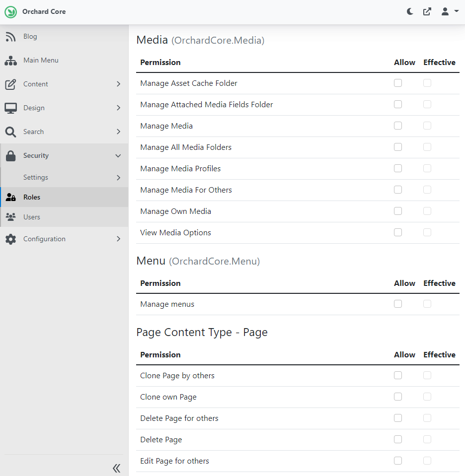Click the Security padlock icon
This screenshot has height=476, width=465.
tap(10, 156)
